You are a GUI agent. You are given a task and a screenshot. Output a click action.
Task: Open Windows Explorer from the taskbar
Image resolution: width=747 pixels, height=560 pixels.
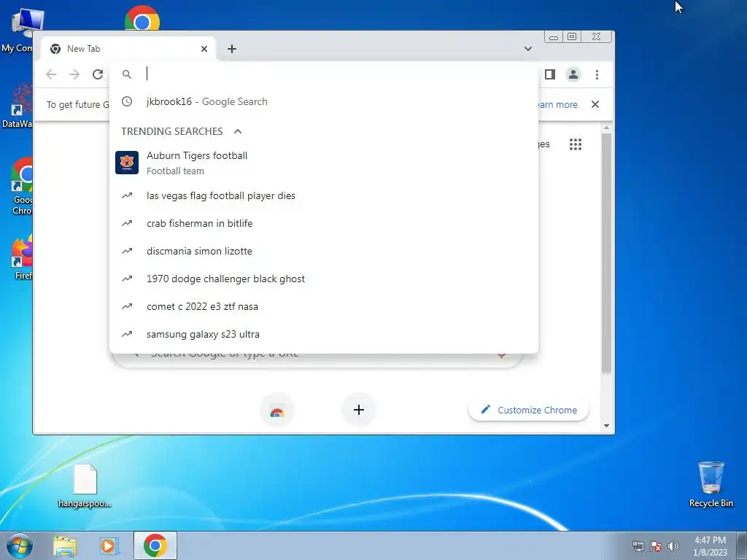65,546
